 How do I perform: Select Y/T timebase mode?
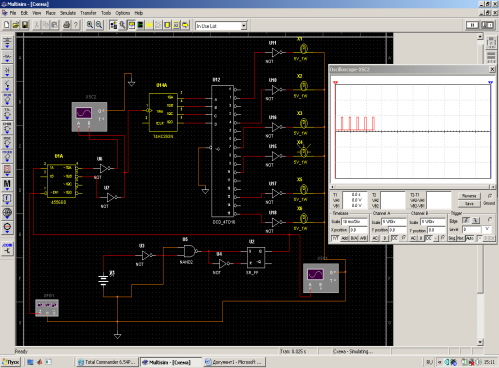click(335, 238)
